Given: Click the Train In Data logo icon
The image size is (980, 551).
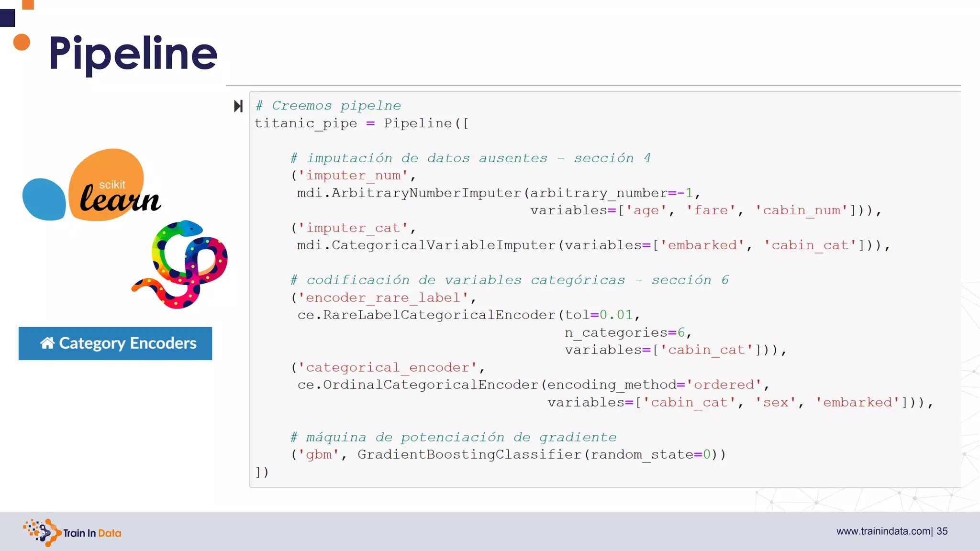Looking at the screenshot, I should (43, 532).
